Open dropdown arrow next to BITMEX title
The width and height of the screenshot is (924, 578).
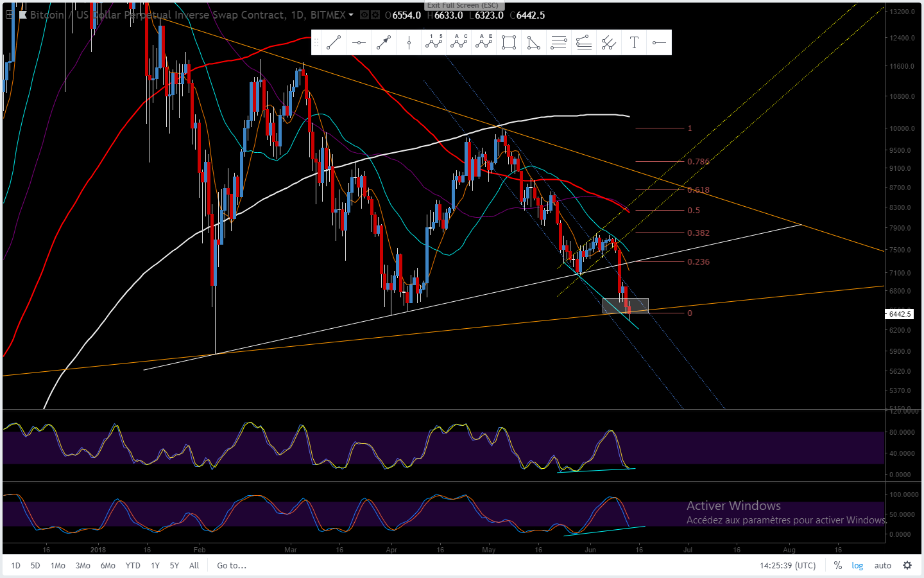tap(351, 15)
